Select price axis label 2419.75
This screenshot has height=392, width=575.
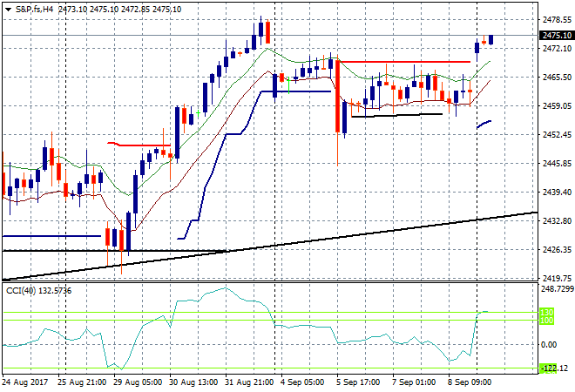557,278
